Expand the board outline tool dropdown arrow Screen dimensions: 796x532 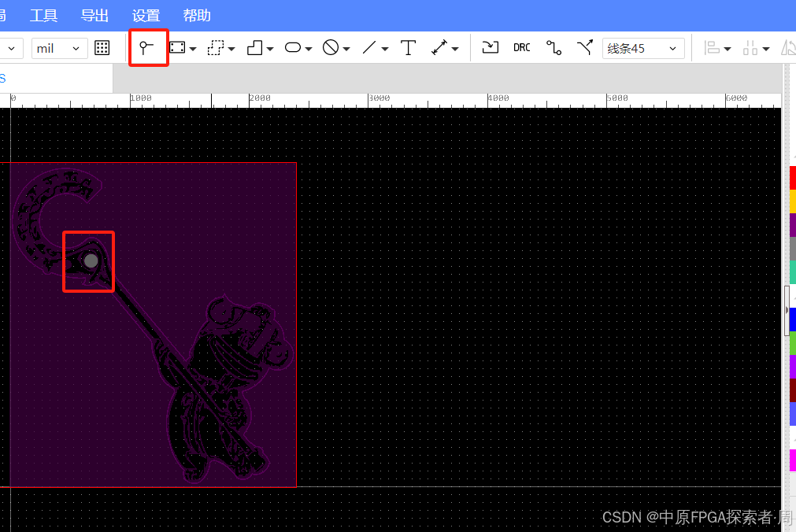coord(270,50)
